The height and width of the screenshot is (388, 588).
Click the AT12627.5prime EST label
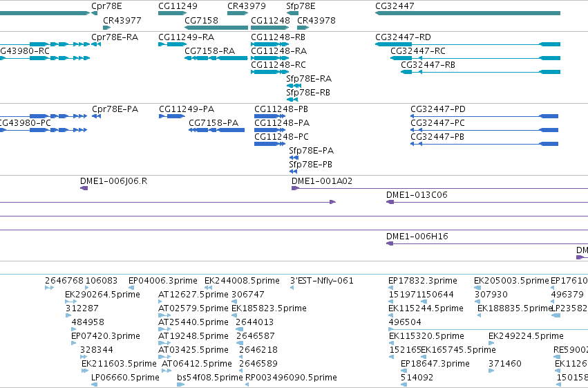coord(193,295)
